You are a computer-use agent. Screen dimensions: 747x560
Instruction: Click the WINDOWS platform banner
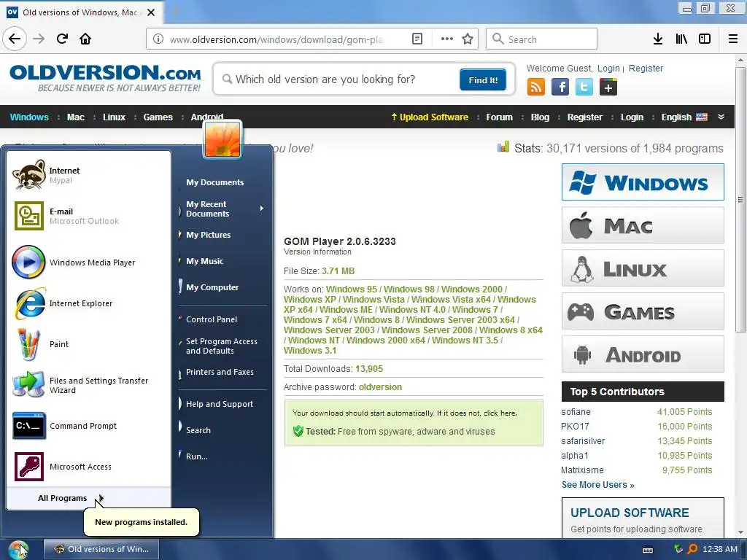[643, 182]
